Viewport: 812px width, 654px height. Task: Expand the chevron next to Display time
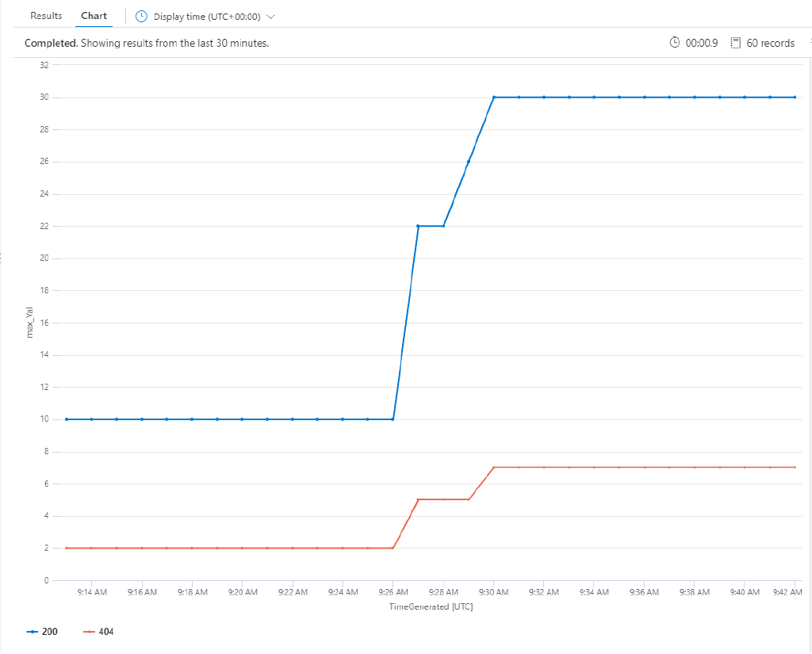[x=270, y=16]
